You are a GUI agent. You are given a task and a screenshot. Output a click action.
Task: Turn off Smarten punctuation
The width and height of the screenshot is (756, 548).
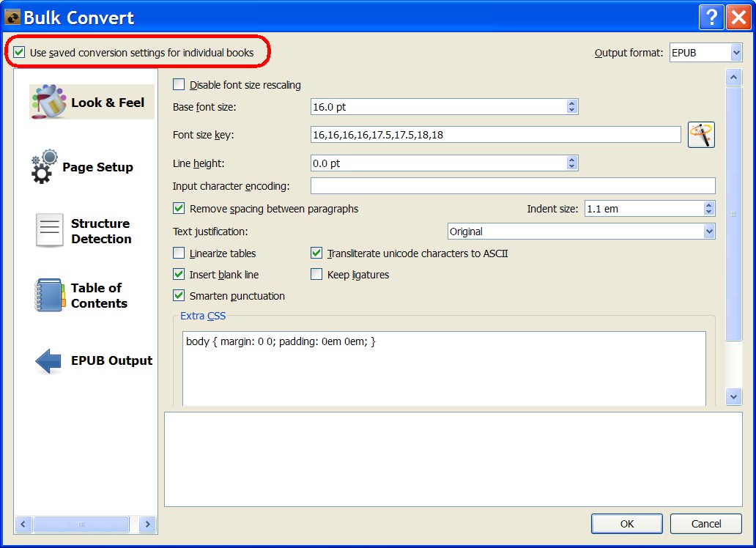coord(179,295)
